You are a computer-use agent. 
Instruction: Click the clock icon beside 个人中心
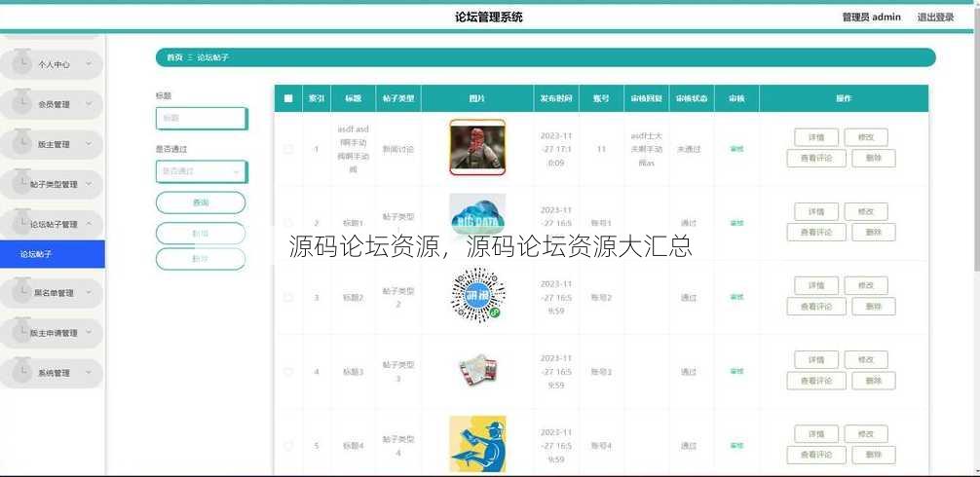point(21,63)
